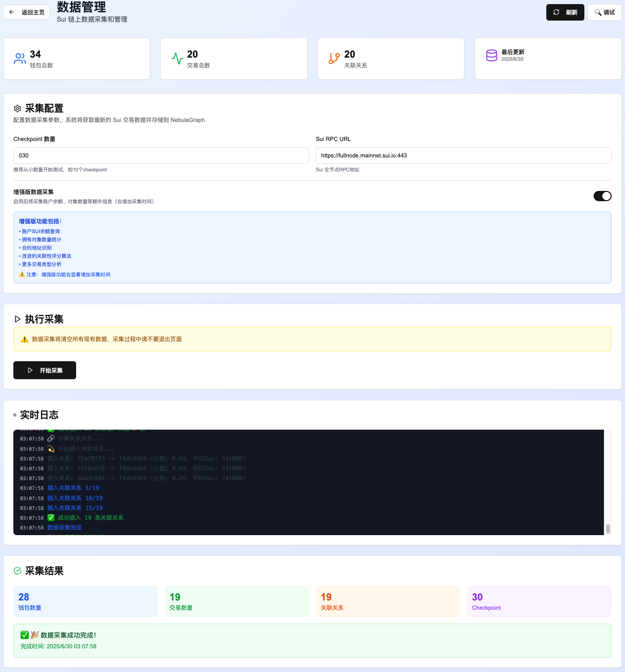This screenshot has height=672, width=625.
Task: Click 完成时间: 2025/6/30 03:07:58 text
Action: (58, 646)
